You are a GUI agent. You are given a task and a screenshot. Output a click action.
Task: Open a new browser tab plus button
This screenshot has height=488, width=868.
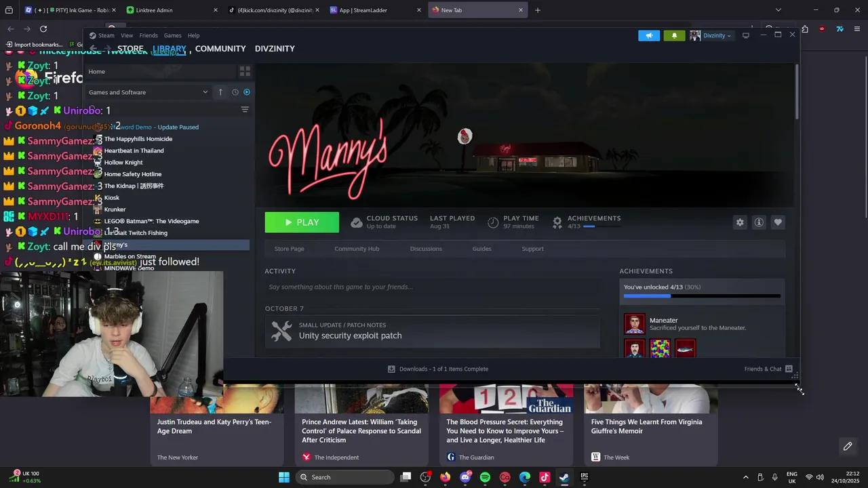(x=538, y=10)
